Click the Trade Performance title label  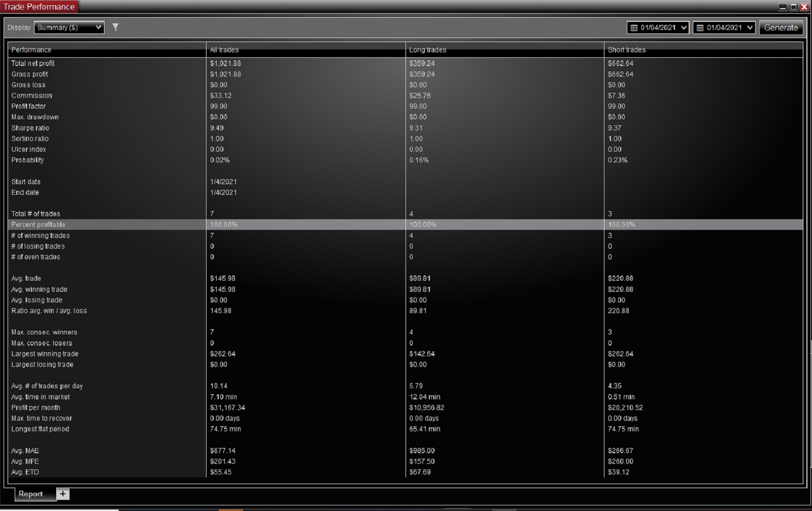39,7
